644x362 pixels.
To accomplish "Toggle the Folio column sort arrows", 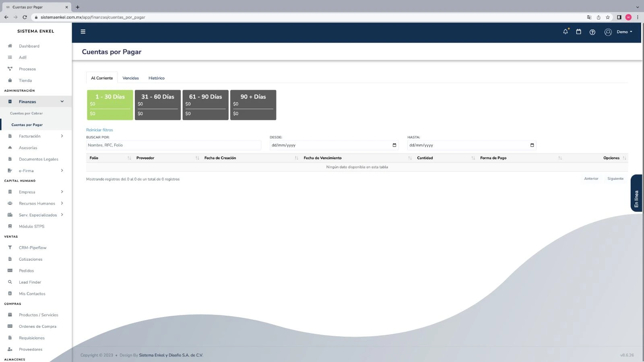I will [128, 158].
